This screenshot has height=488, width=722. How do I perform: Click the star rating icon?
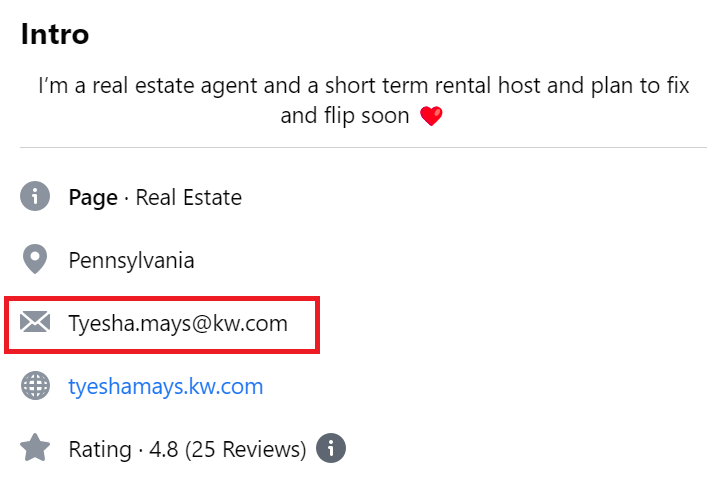[35, 447]
